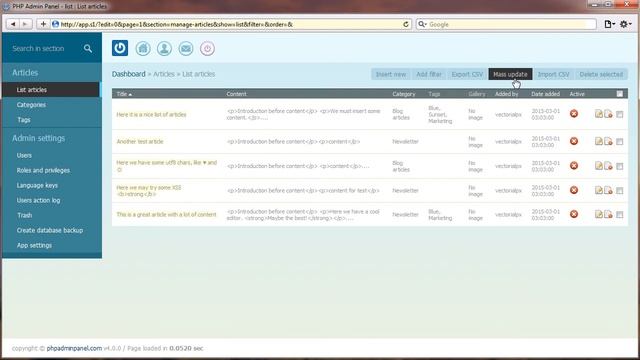Open the home icon in top bar
The height and width of the screenshot is (360, 640).
click(x=143, y=49)
